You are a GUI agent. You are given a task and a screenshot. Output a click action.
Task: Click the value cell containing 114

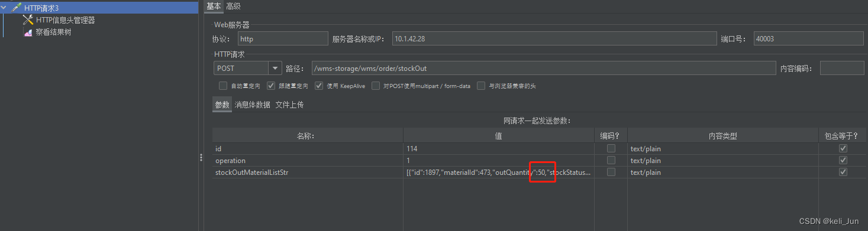coord(499,149)
